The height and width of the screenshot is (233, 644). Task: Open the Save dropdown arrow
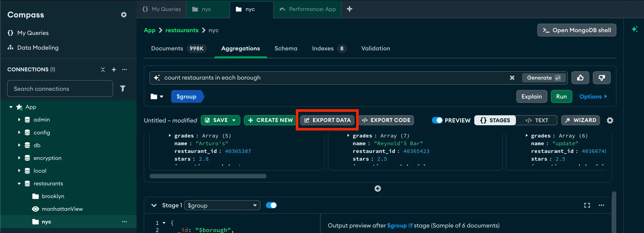pyautogui.click(x=234, y=120)
